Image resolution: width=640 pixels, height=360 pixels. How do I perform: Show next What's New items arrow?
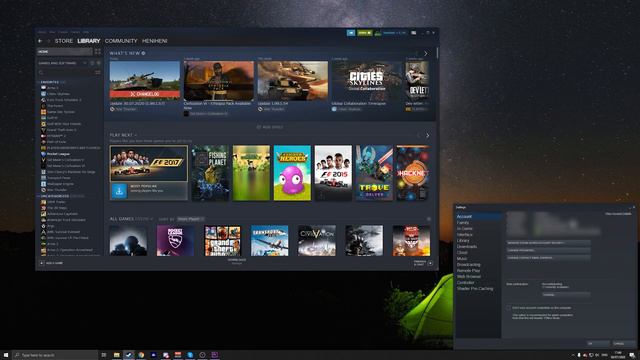426,53
